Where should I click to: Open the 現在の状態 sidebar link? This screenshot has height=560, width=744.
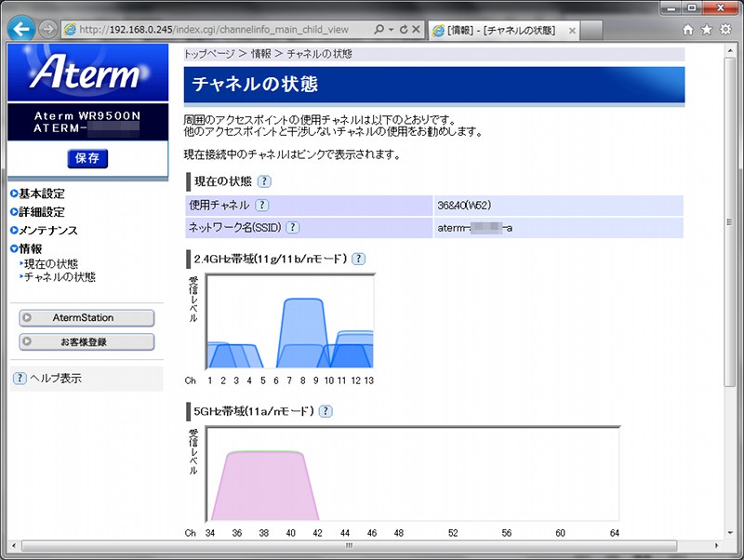(x=51, y=264)
